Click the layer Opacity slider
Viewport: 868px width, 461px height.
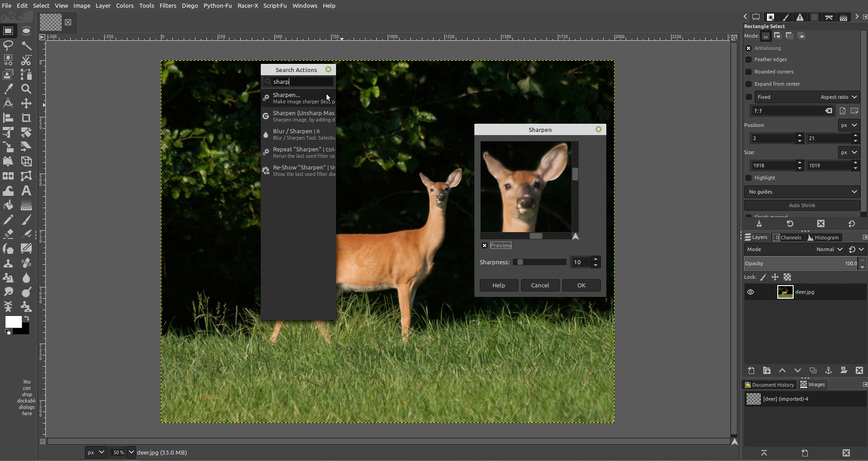click(801, 263)
